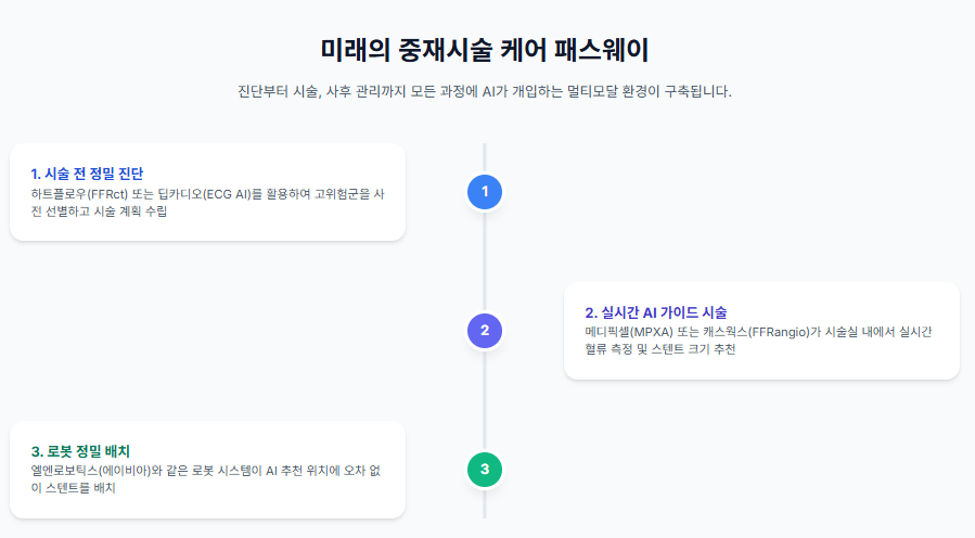Click timeline line between steps 2 and 3
Viewport: 975px width, 538px height.
484,400
